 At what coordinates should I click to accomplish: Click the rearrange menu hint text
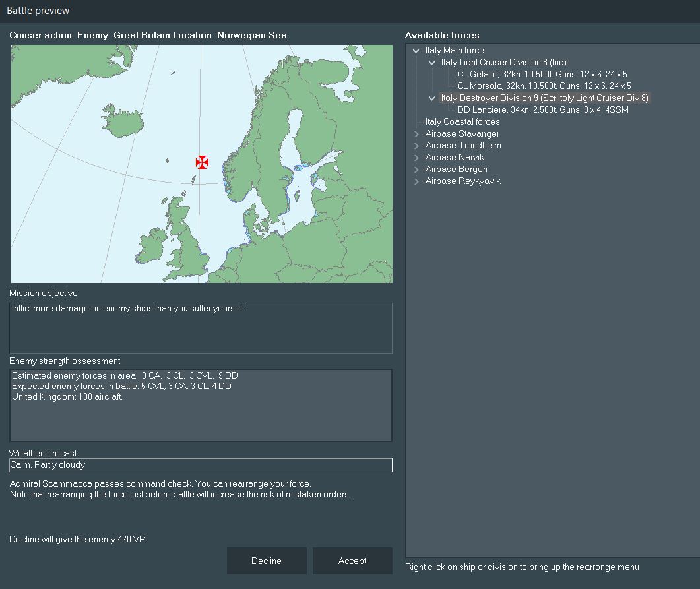point(522,567)
